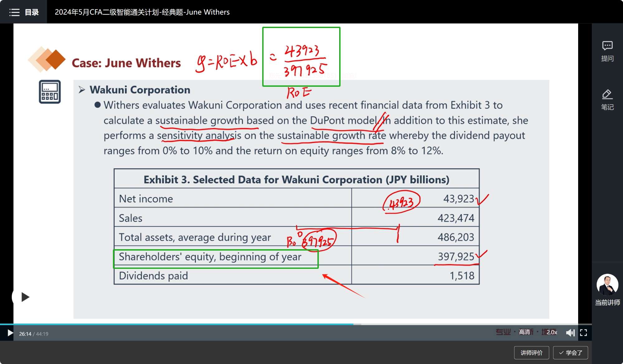The height and width of the screenshot is (364, 623).
Task: Open the 2.0x playback speed selector
Action: tap(552, 332)
